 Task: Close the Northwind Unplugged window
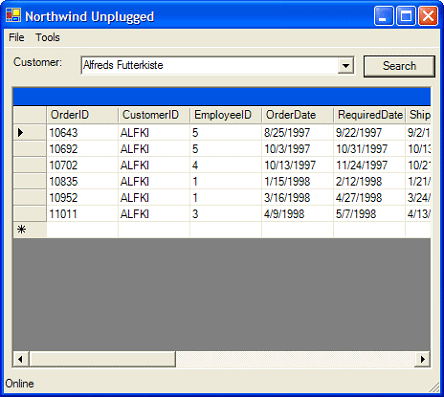(428, 16)
